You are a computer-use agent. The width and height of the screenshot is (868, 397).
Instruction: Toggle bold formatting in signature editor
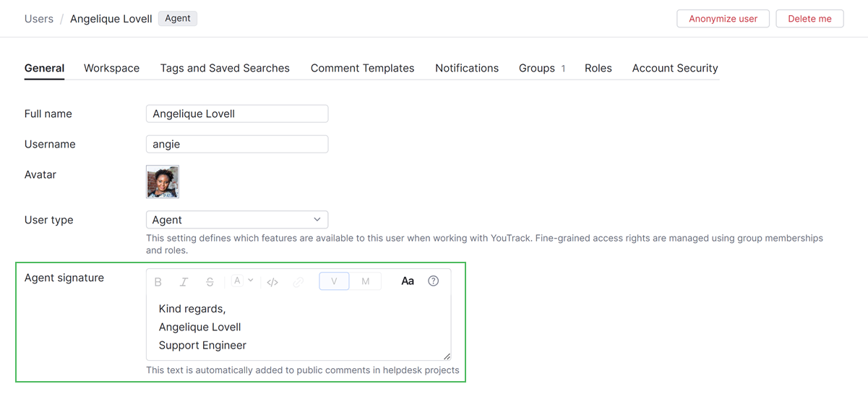tap(158, 282)
